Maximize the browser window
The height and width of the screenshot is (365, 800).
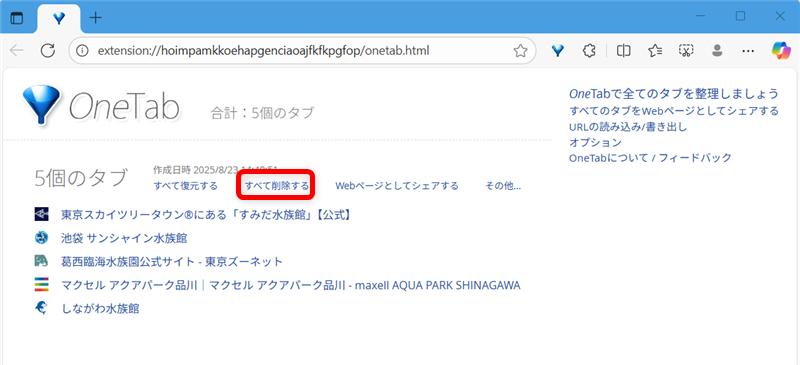click(x=740, y=17)
